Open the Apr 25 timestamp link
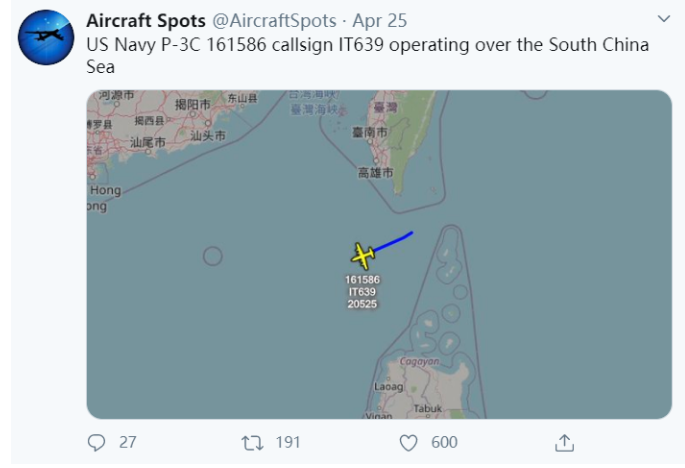Image resolution: width=685 pixels, height=468 pixels. point(380,21)
